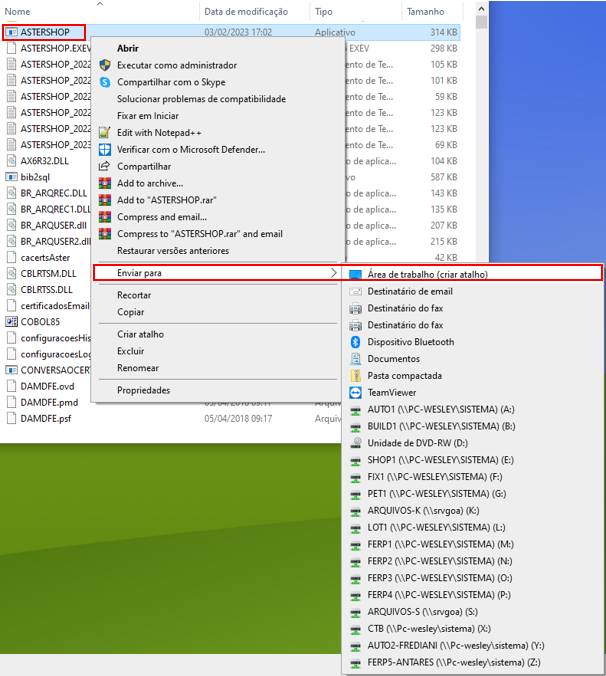Click the WinRAR icon beside Add to archive...
606x676 pixels.
[x=105, y=183]
